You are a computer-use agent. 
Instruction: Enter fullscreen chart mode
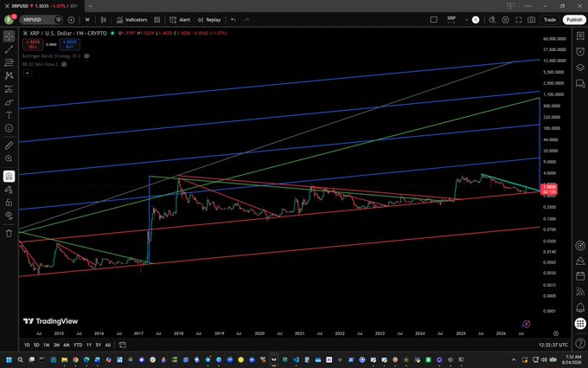point(519,20)
